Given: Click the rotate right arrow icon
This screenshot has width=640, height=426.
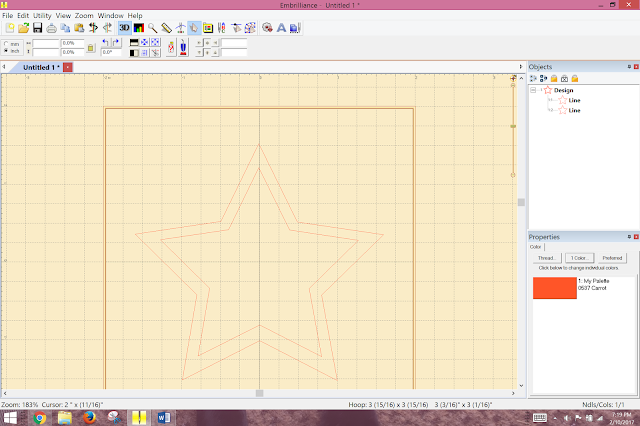Looking at the screenshot, I should click(x=116, y=42).
